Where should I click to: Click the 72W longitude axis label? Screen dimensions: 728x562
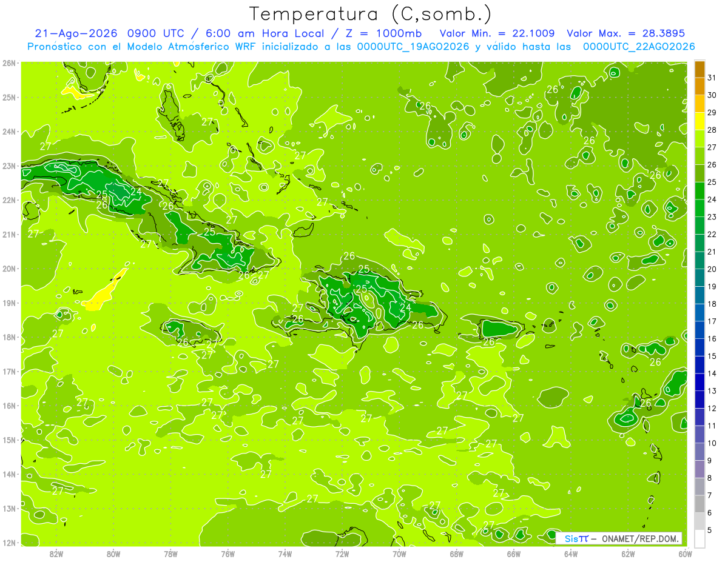(x=342, y=554)
